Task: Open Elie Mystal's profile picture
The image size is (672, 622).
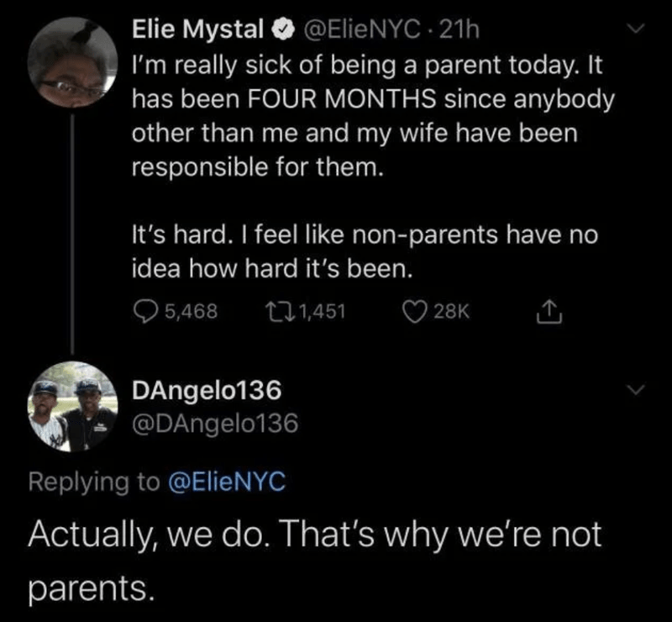Action: (x=72, y=62)
